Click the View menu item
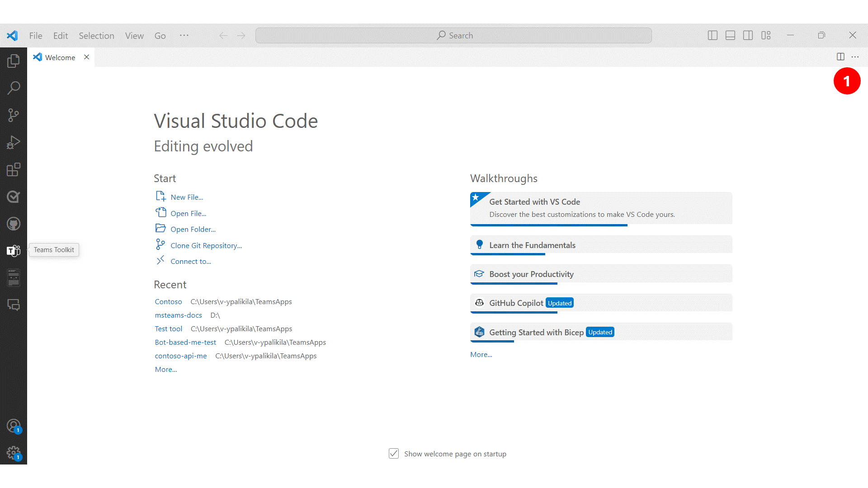Image resolution: width=868 pixels, height=488 pixels. pos(133,36)
